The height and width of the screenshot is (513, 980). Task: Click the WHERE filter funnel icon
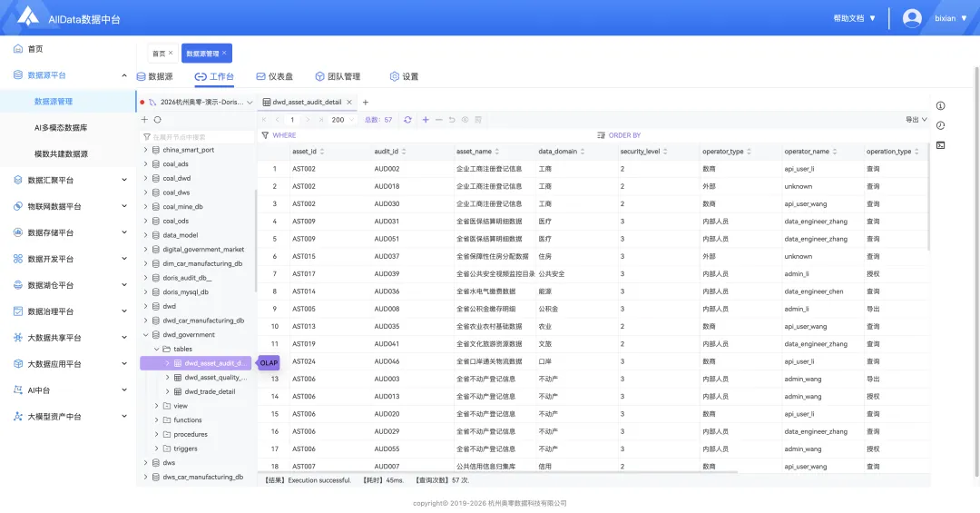click(x=265, y=135)
